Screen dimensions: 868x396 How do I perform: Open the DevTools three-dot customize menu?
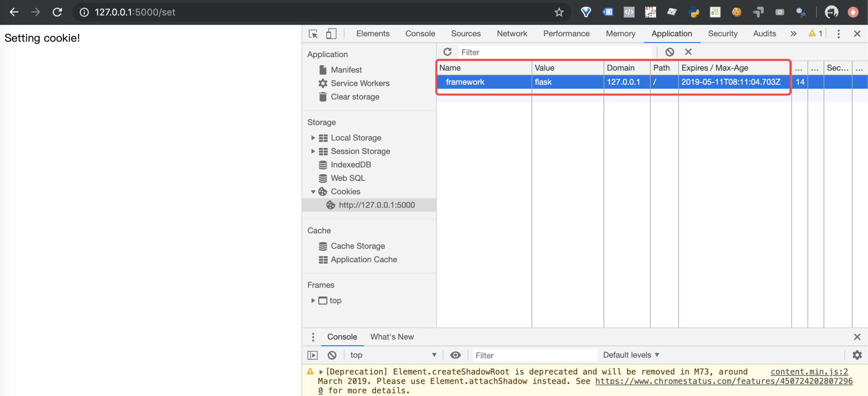pos(838,34)
